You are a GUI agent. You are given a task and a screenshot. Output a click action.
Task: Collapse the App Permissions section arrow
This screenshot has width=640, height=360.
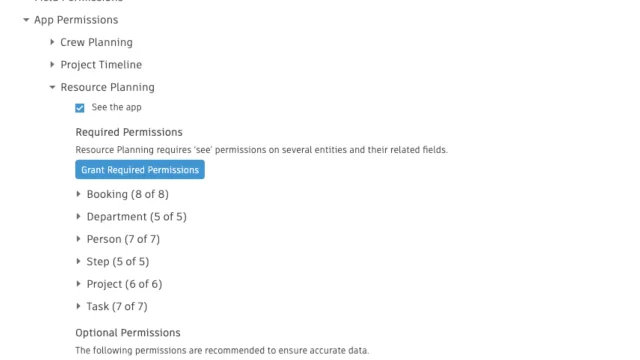(26, 20)
